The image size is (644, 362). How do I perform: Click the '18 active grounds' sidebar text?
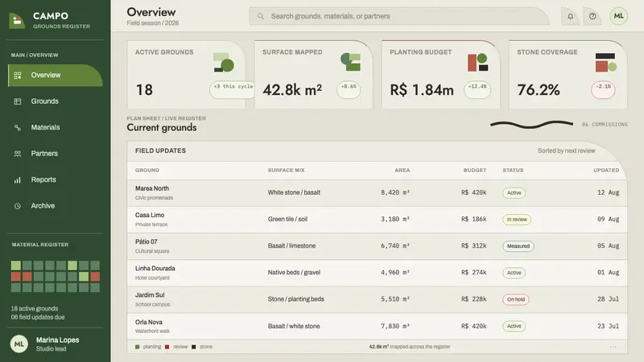pos(35,309)
